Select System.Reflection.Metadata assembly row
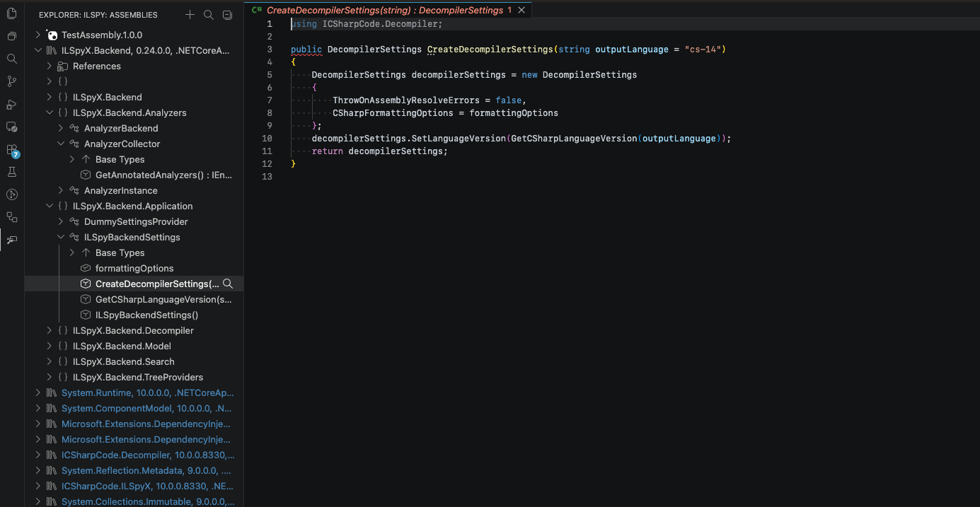Screen dimensions: 980x507 tap(134, 470)
